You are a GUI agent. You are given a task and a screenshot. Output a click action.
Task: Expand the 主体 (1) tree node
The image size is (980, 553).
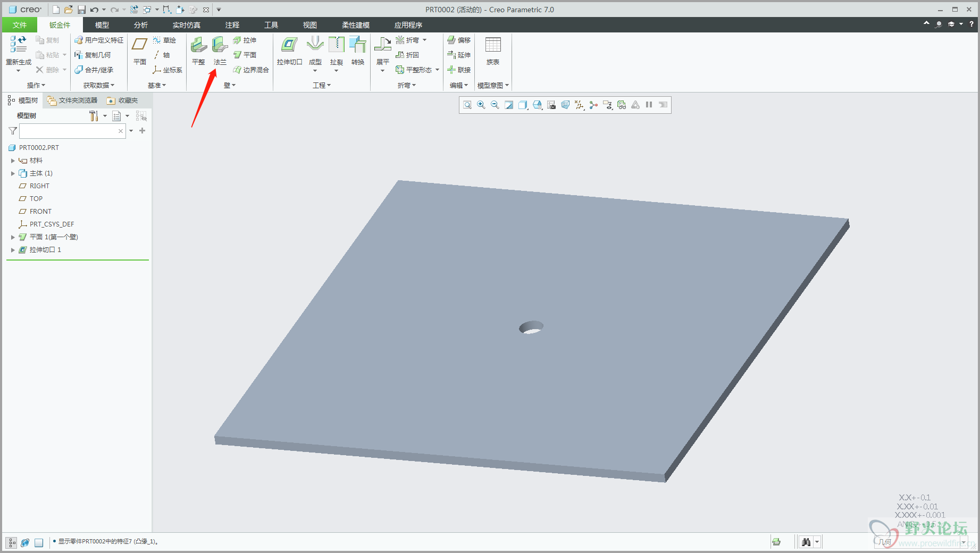click(13, 173)
